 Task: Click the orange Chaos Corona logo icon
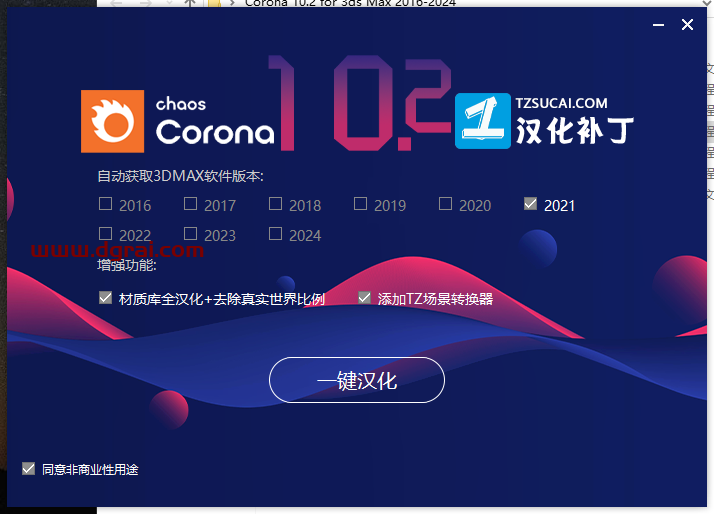tap(112, 121)
